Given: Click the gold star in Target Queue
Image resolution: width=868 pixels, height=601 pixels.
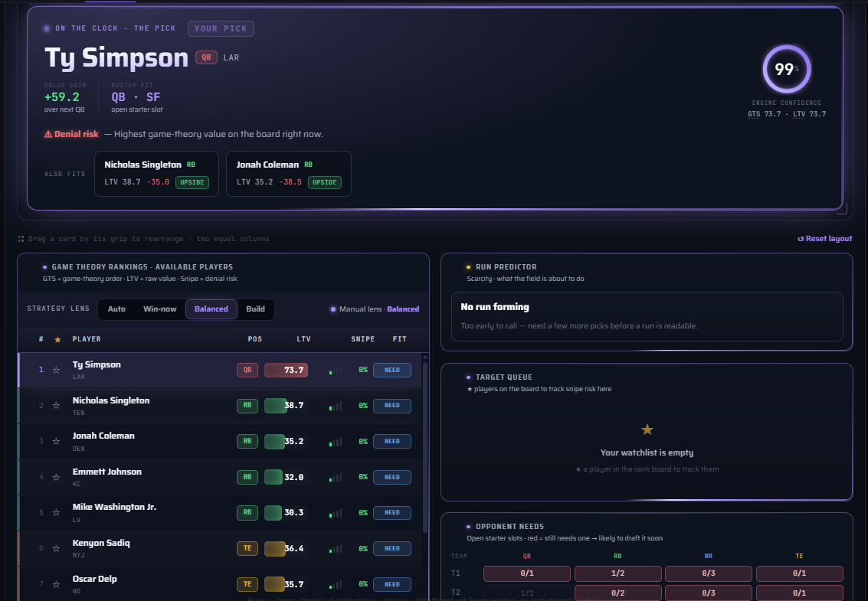Looking at the screenshot, I should coord(647,430).
